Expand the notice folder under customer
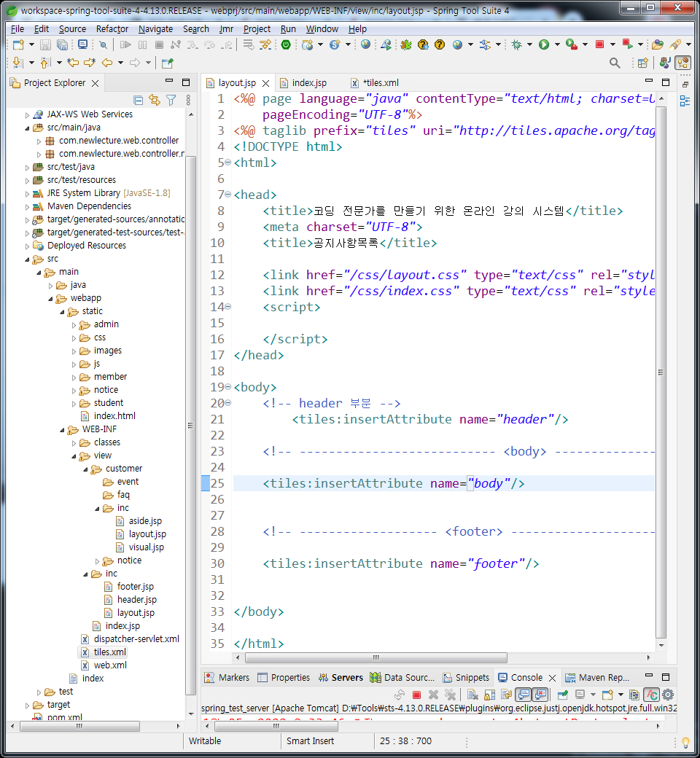This screenshot has height=758, width=700. coord(97,561)
